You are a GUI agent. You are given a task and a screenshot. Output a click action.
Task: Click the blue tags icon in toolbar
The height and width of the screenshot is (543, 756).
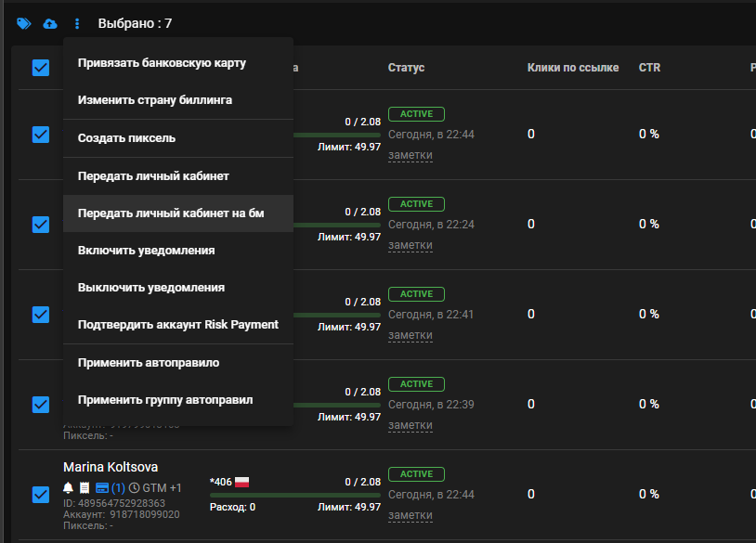point(23,23)
